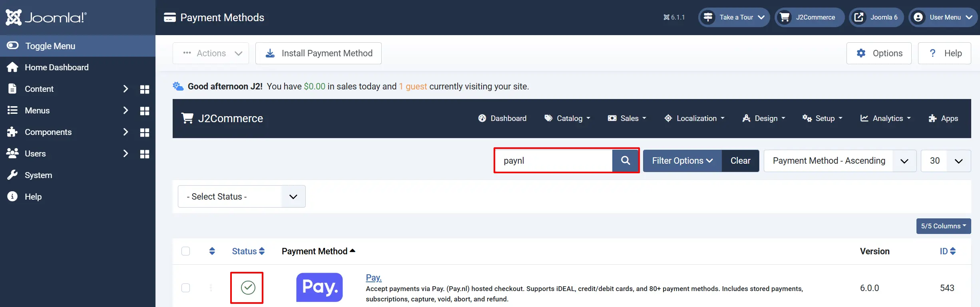
Task: Open the Sales menu
Action: tap(627, 118)
